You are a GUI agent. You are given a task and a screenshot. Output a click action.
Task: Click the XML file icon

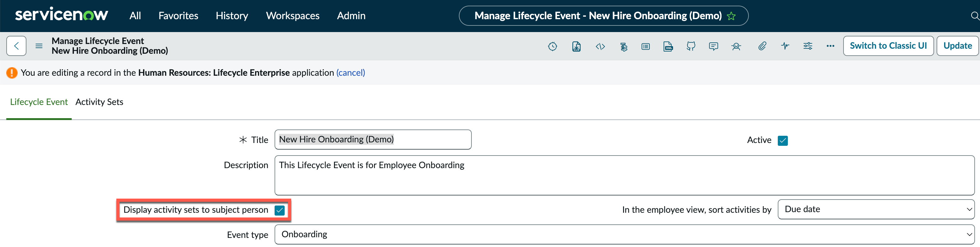(668, 47)
